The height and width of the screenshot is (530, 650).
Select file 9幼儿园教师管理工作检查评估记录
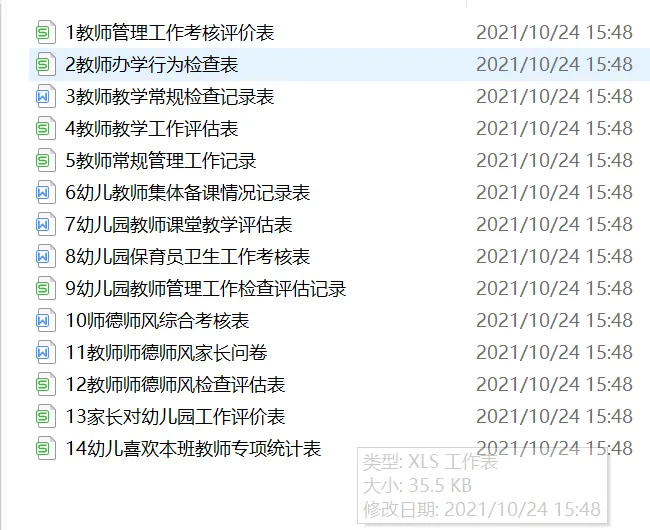click(x=339, y=288)
